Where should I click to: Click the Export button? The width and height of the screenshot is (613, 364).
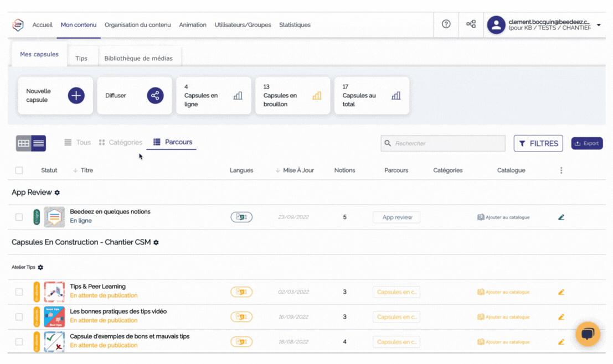(x=586, y=143)
